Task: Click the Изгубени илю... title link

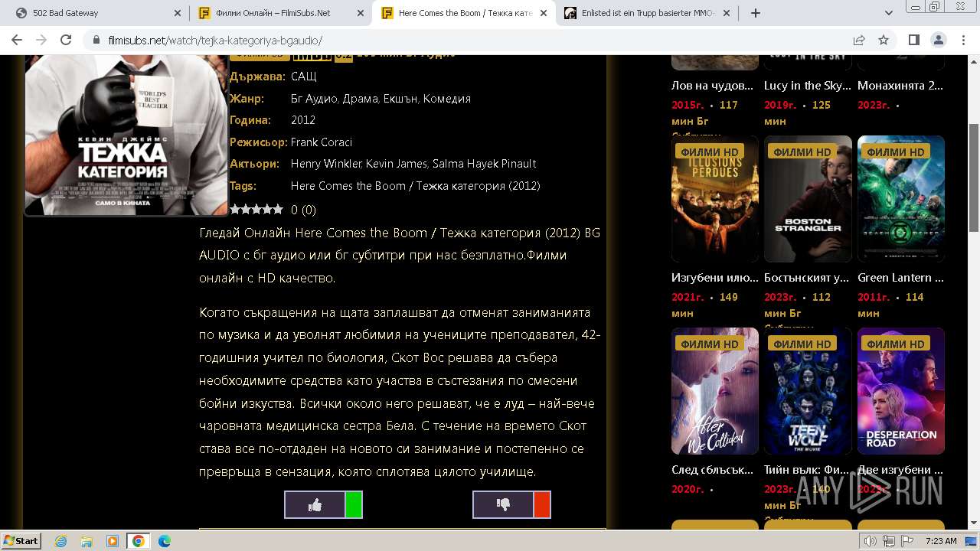Action: tap(715, 278)
